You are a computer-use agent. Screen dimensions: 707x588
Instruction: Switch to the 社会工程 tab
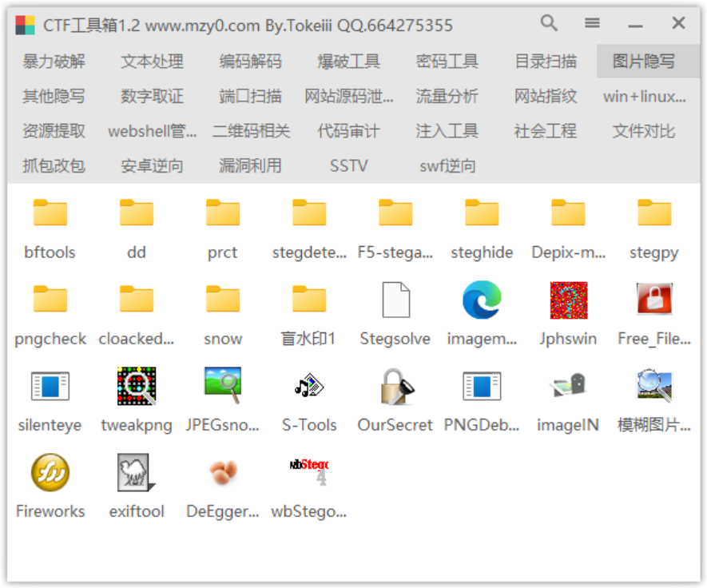546,131
